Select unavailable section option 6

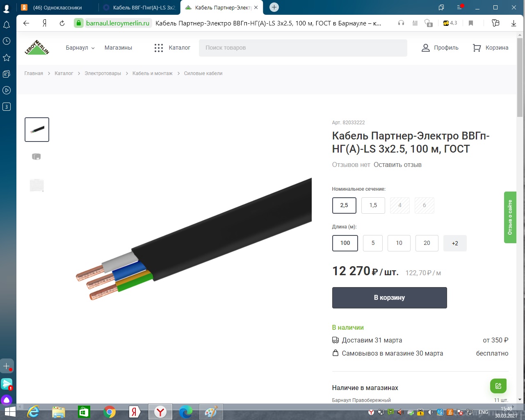[x=425, y=205]
